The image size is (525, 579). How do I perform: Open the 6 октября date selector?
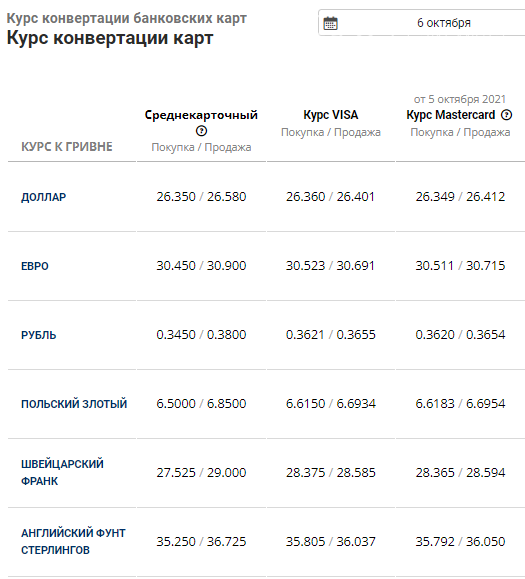point(422,23)
